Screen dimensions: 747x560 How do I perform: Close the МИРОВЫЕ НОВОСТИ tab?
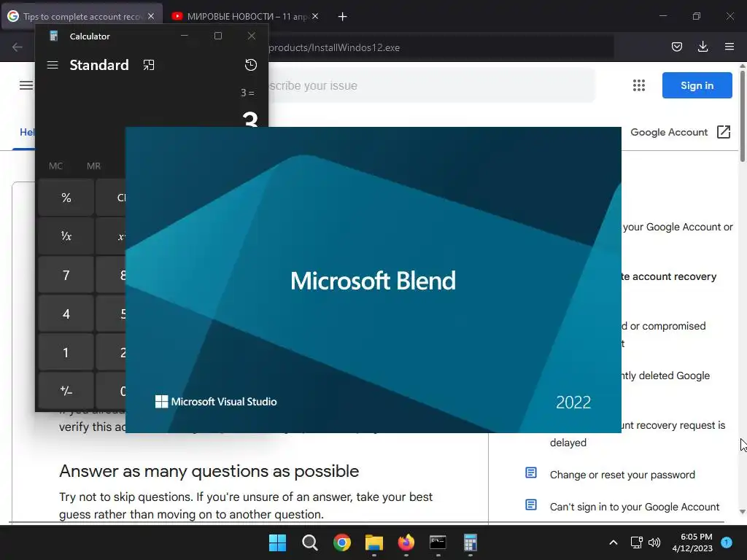click(315, 16)
